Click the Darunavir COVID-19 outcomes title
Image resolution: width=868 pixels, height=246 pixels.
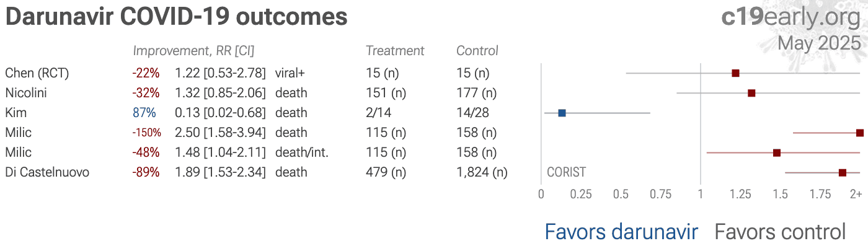[x=176, y=17]
